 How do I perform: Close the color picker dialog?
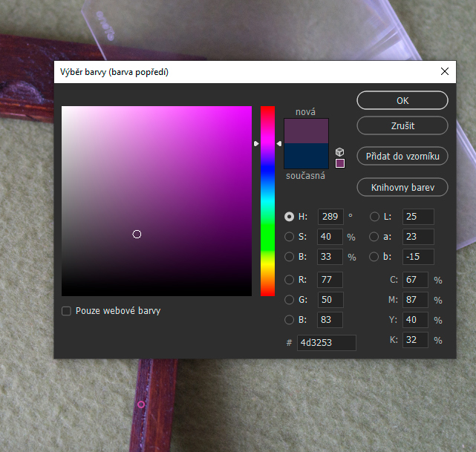pos(445,72)
